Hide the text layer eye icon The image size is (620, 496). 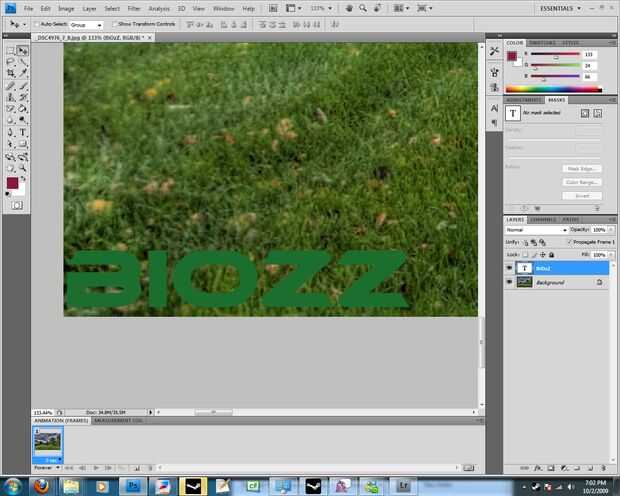click(x=509, y=268)
